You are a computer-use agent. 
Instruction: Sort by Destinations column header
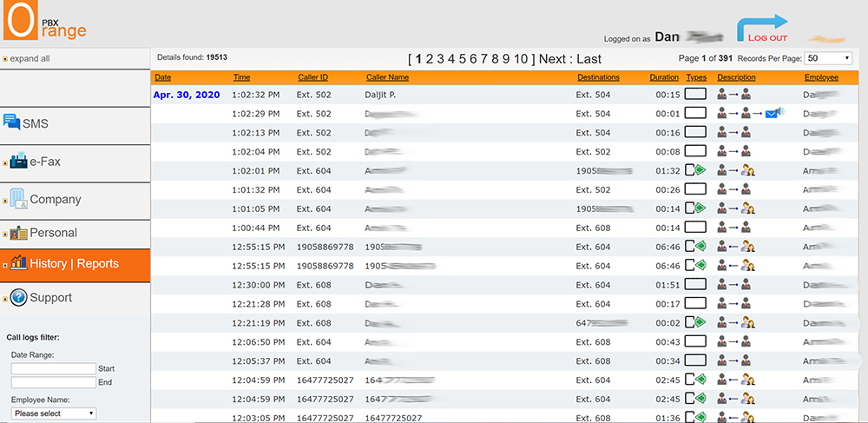tap(598, 77)
